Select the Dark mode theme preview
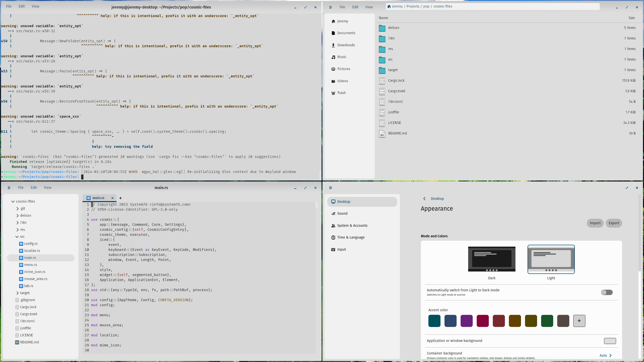644x362 pixels. pyautogui.click(x=492, y=259)
